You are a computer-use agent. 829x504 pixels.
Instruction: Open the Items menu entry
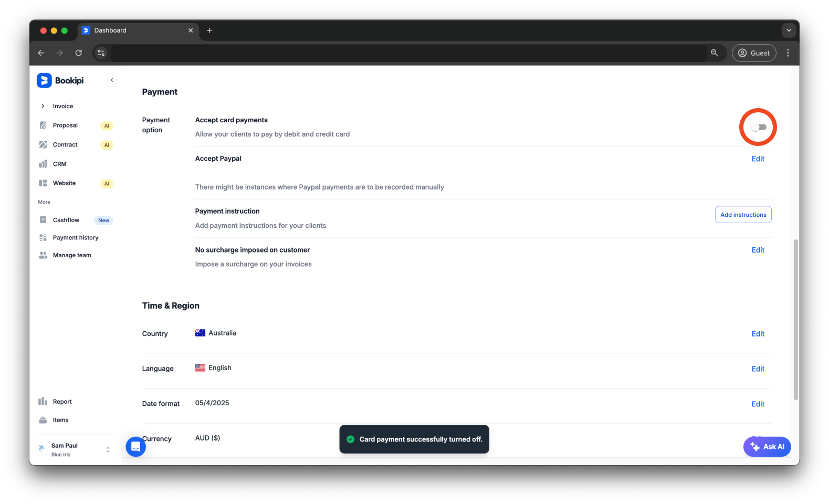[x=60, y=420]
